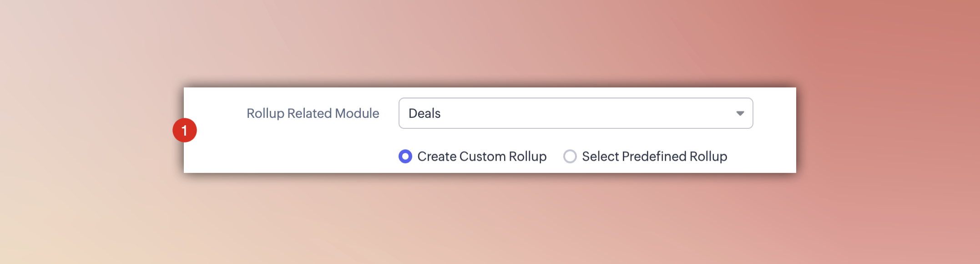Image resolution: width=980 pixels, height=264 pixels.
Task: Click the red step 1 badge
Action: point(184,130)
